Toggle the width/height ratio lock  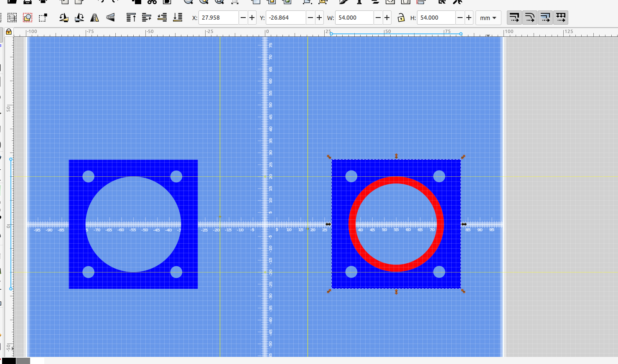(x=401, y=18)
